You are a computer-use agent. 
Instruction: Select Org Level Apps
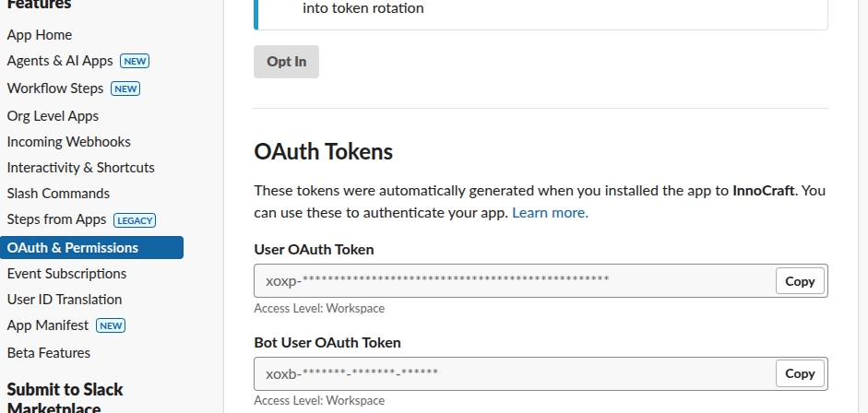click(x=53, y=116)
